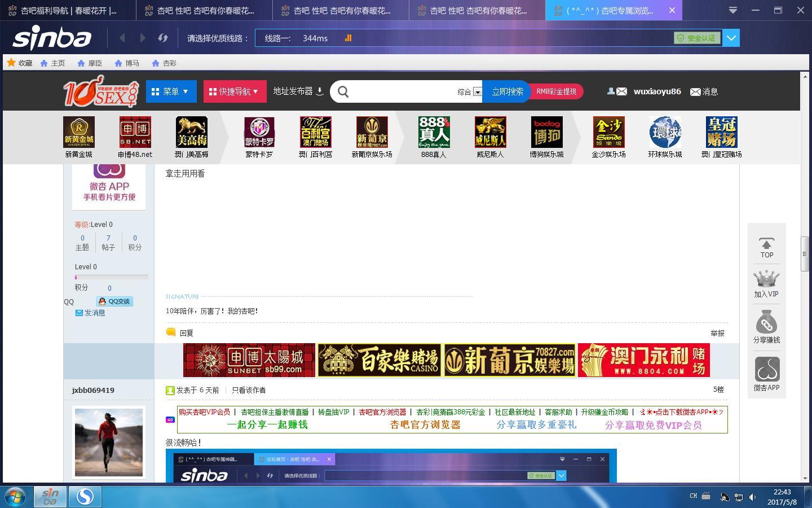
Task: Click the 安全认证 security badge
Action: coord(697,38)
